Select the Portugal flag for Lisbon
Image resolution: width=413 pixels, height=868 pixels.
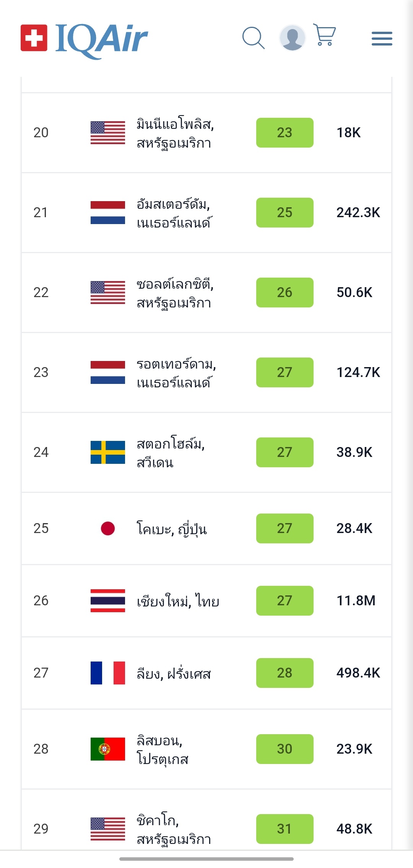click(x=108, y=749)
